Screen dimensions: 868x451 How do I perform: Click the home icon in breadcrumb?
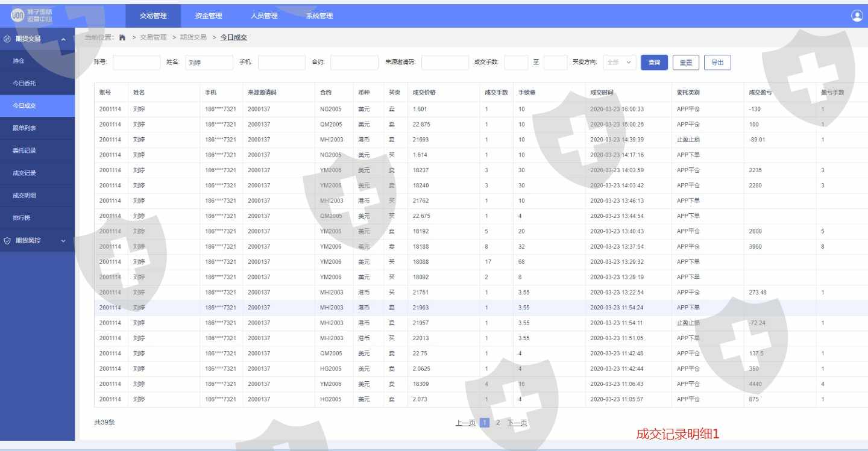(122, 37)
